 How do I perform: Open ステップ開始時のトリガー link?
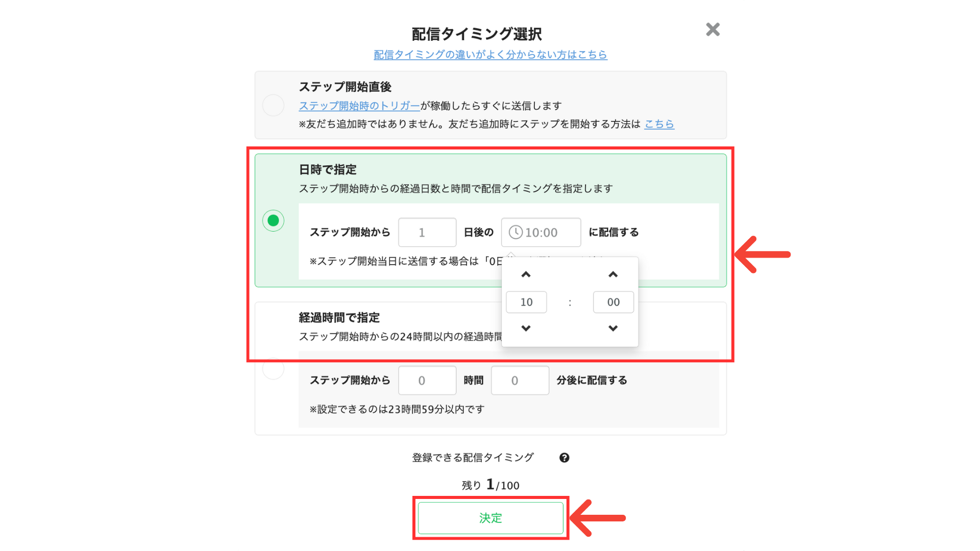359,106
